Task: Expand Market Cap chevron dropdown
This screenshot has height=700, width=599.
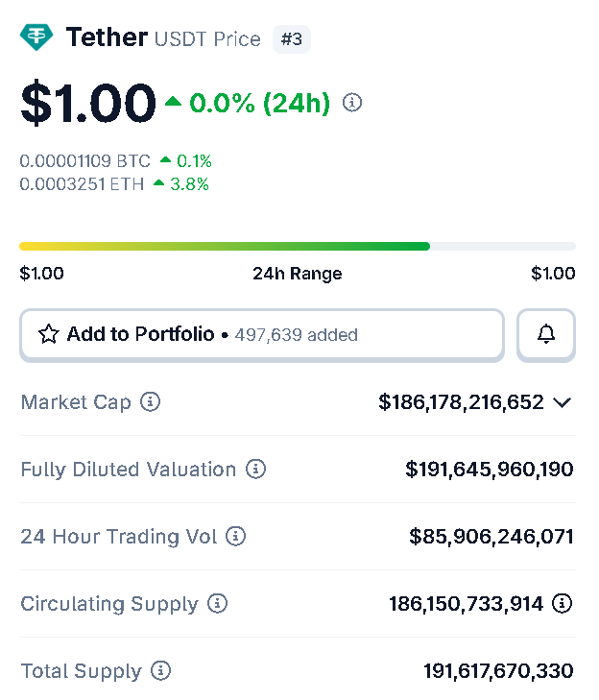Action: [x=563, y=402]
